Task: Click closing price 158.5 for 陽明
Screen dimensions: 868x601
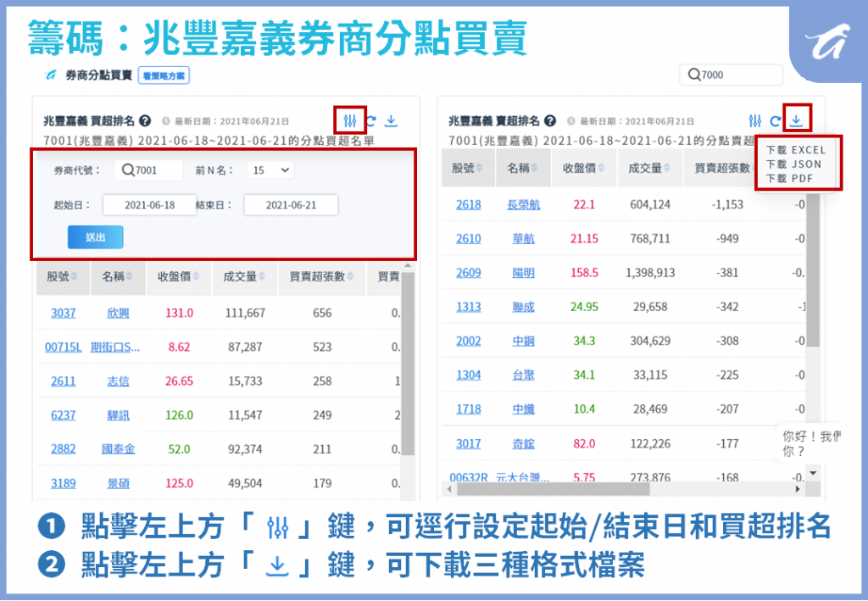Action: tap(584, 273)
